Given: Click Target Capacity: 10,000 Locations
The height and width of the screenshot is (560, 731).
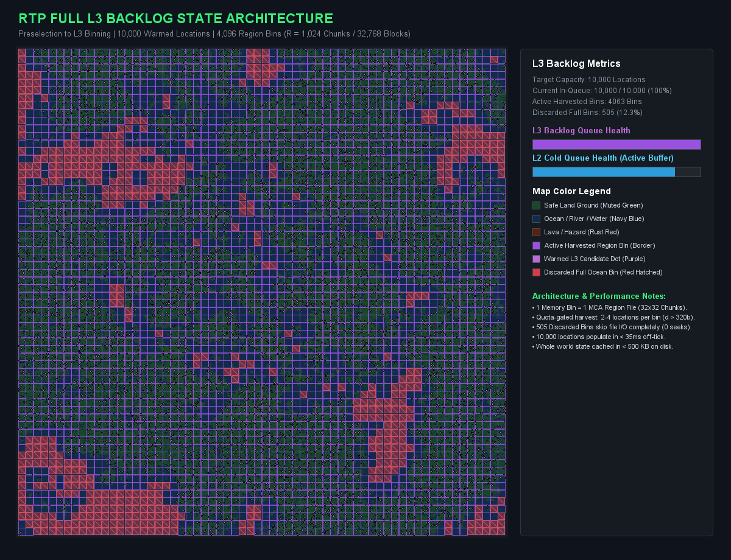Looking at the screenshot, I should coord(588,80).
